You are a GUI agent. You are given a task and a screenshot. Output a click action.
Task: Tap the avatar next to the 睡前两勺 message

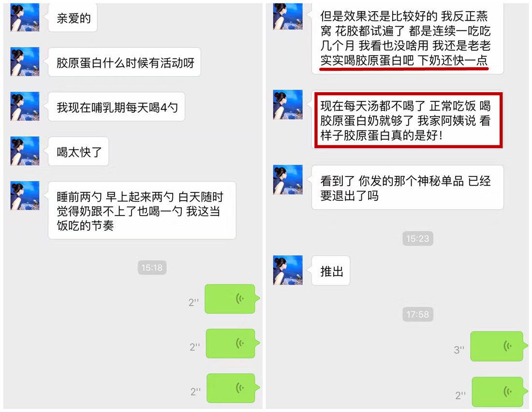pyautogui.click(x=25, y=195)
